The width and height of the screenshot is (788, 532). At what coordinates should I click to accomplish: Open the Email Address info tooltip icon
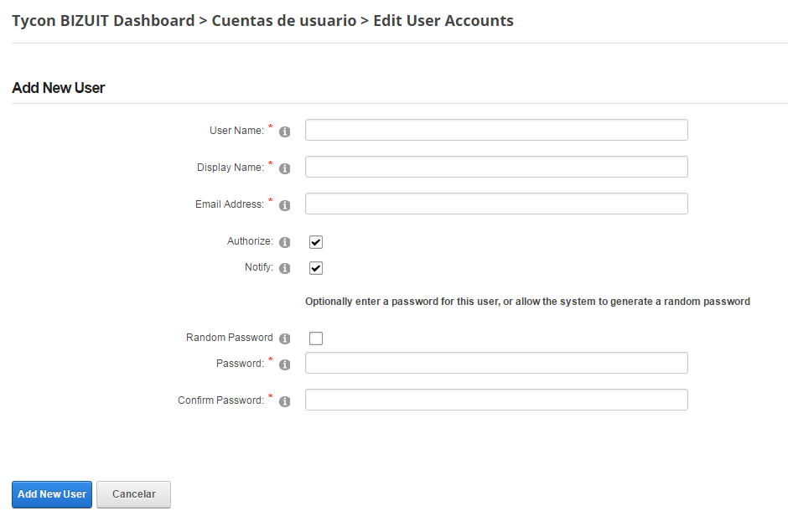pos(284,205)
